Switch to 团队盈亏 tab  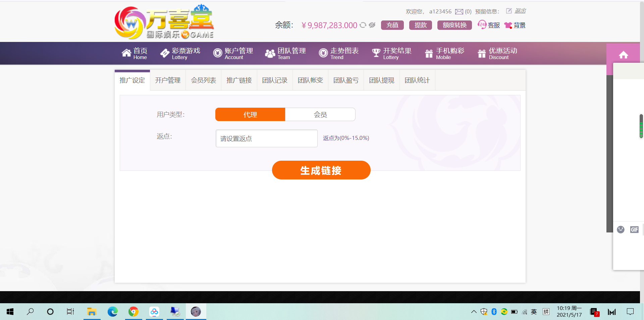click(x=346, y=81)
